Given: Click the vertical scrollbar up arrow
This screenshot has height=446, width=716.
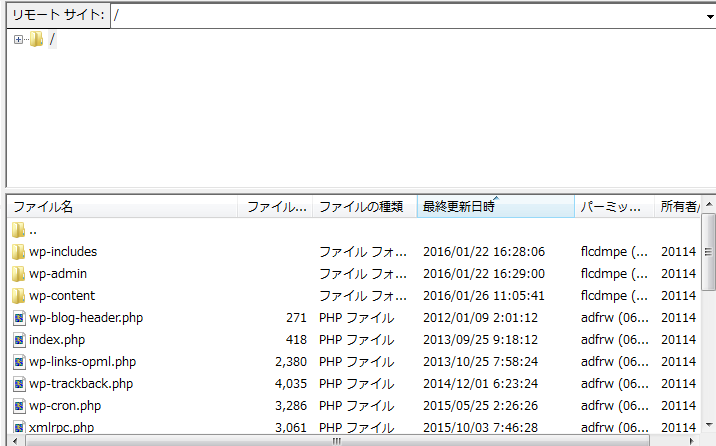Looking at the screenshot, I should tap(708, 203).
